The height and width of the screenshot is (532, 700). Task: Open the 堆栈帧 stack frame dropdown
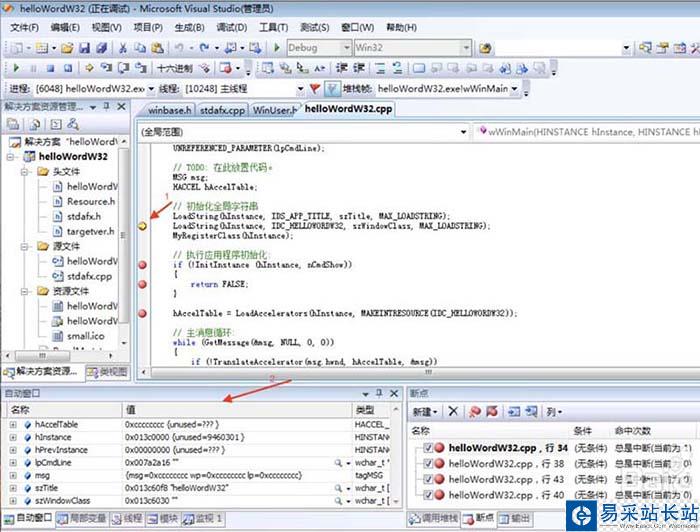514,89
